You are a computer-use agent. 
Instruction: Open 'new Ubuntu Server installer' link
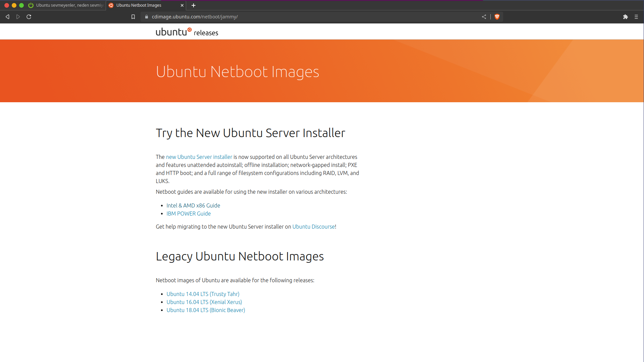[199, 157]
